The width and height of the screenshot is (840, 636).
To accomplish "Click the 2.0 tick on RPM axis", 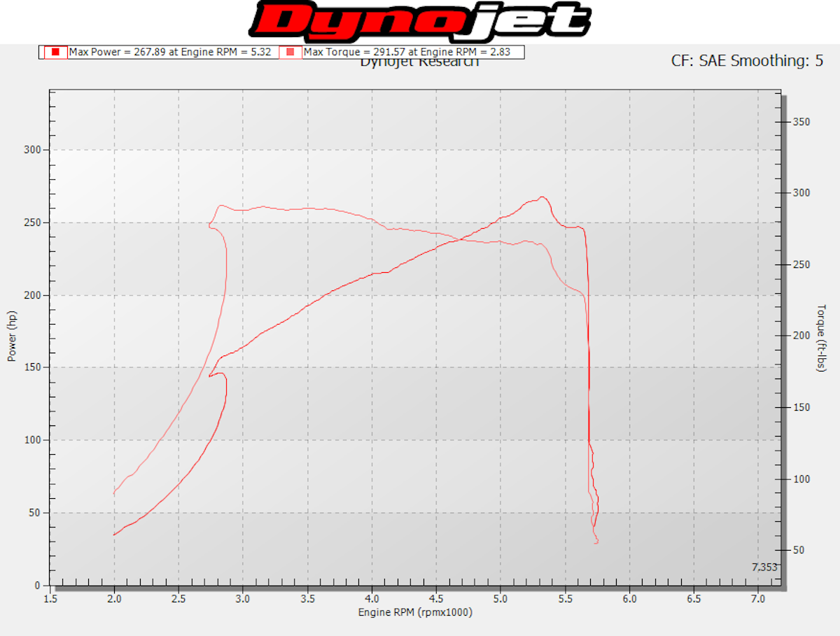I will point(114,599).
